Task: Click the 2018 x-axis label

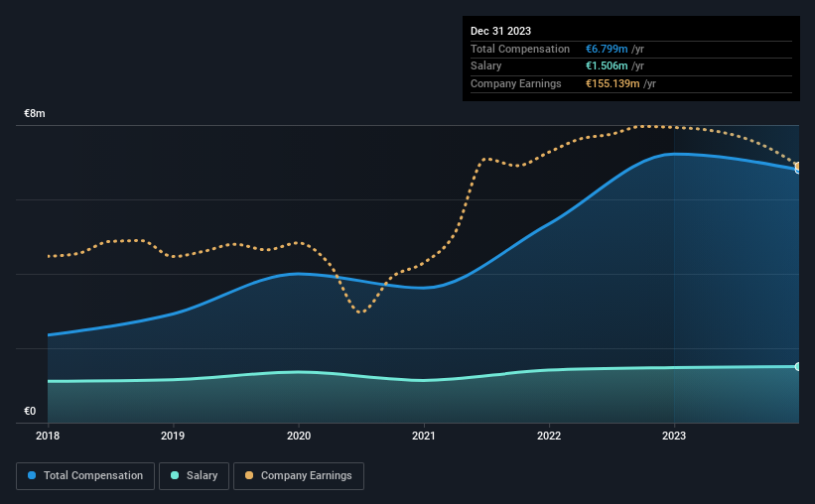Action: [48, 436]
